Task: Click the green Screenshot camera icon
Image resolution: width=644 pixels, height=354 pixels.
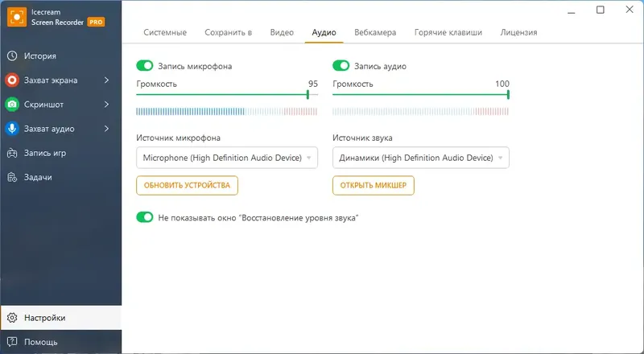Action: (12, 105)
